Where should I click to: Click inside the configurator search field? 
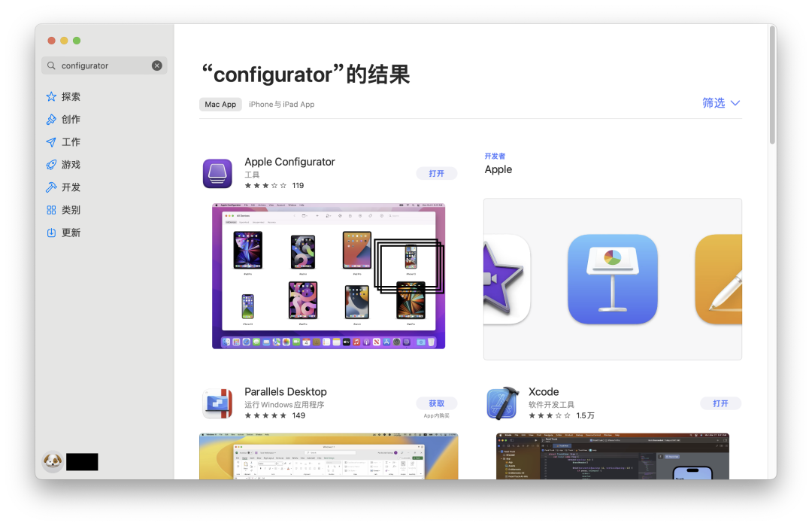point(101,65)
